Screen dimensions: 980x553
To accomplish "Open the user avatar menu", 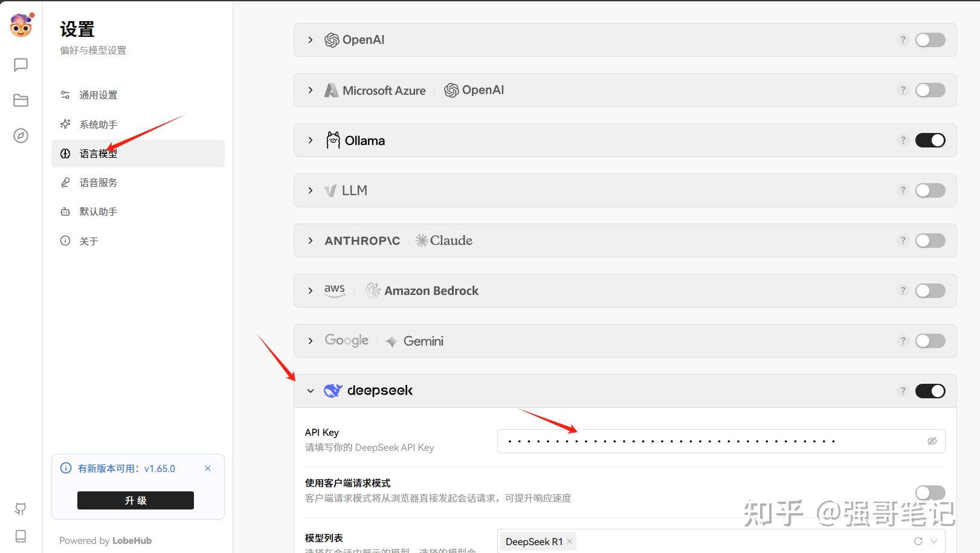I will pyautogui.click(x=21, y=25).
